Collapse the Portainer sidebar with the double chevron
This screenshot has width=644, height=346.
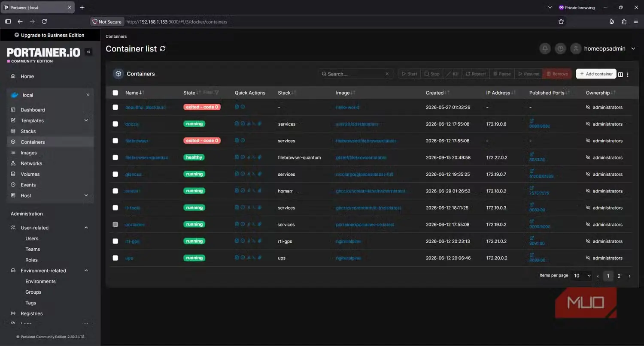point(89,52)
